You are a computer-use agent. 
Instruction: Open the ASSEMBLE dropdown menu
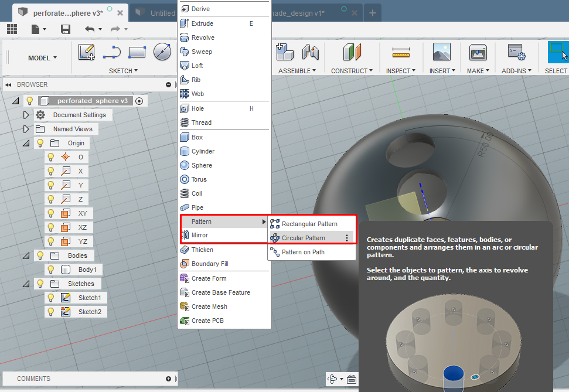tap(297, 71)
